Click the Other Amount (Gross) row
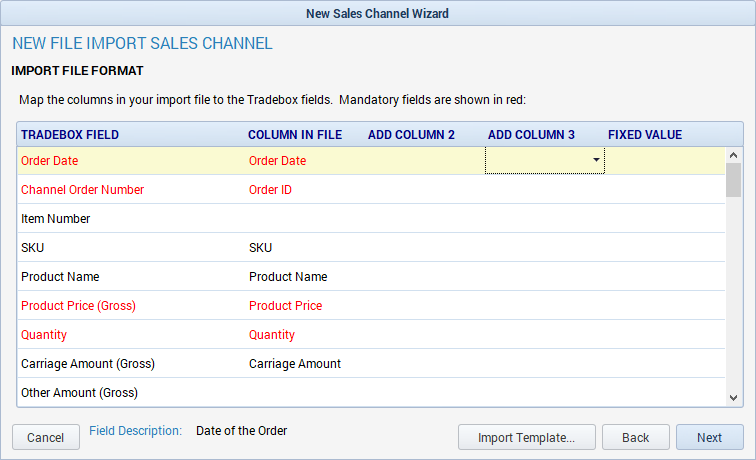This screenshot has width=756, height=460. coord(371,392)
